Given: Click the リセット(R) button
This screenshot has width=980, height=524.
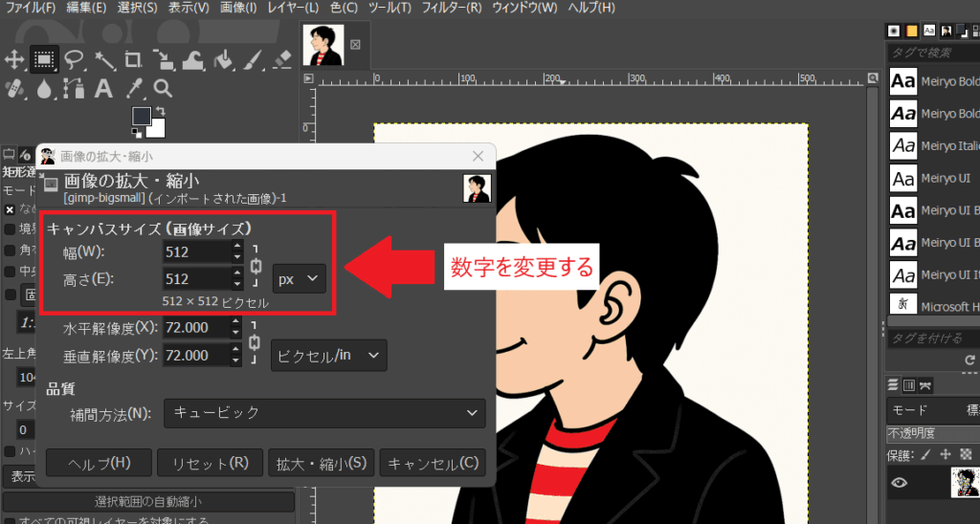Looking at the screenshot, I should click(x=210, y=463).
